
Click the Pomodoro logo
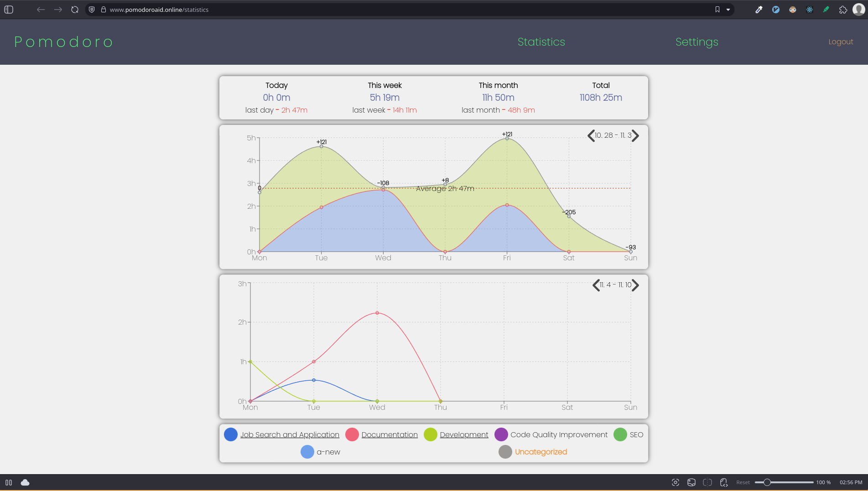pos(64,42)
